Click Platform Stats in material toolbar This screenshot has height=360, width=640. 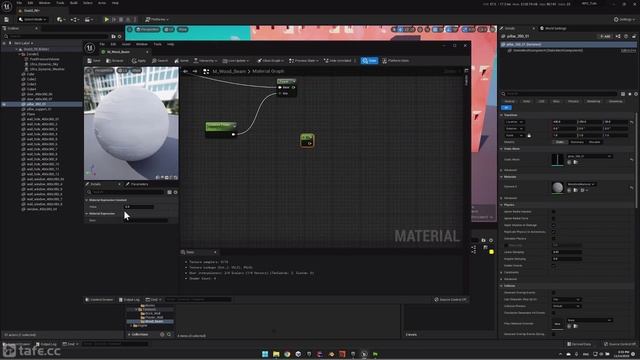[396, 60]
